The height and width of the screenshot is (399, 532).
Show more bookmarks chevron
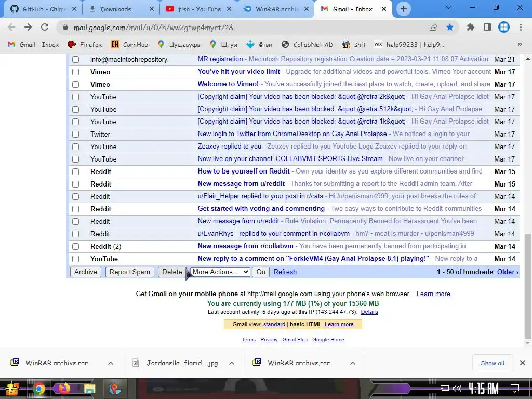(x=520, y=45)
